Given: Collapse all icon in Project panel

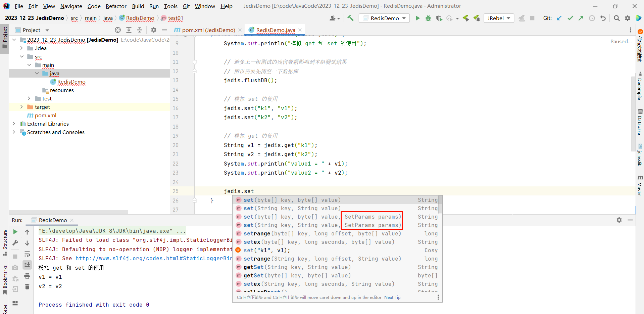Looking at the screenshot, I should coord(140,30).
